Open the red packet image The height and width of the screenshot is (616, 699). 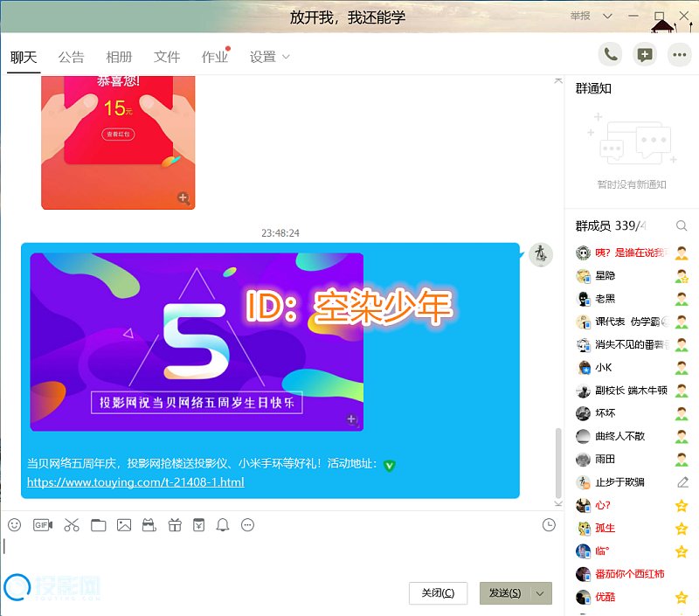(118, 142)
